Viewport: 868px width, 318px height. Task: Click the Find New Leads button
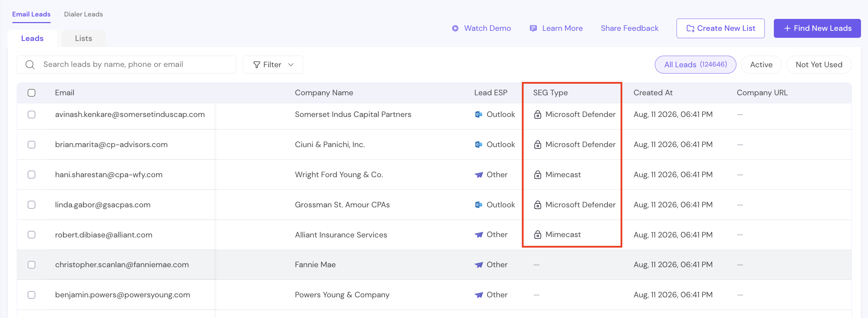pos(817,28)
